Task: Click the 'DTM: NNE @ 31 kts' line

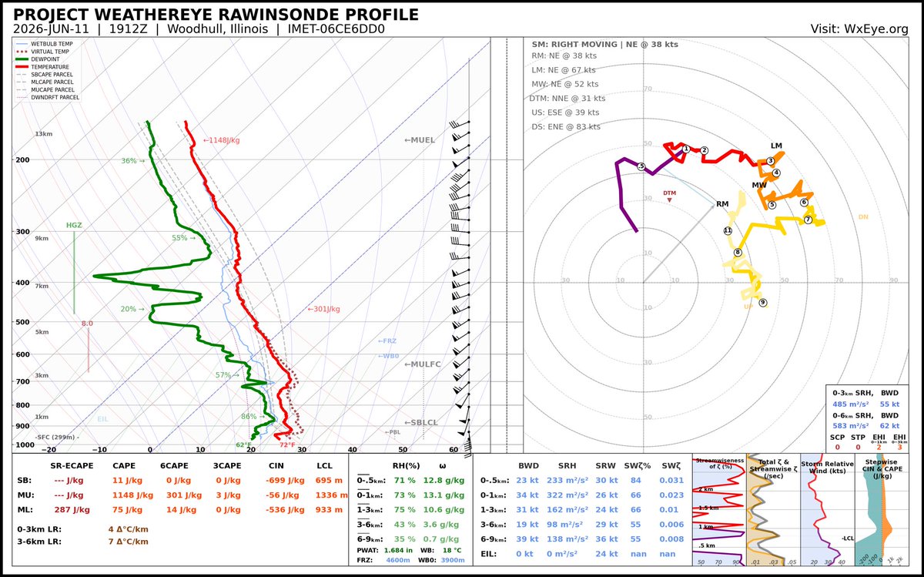Action: [x=568, y=98]
